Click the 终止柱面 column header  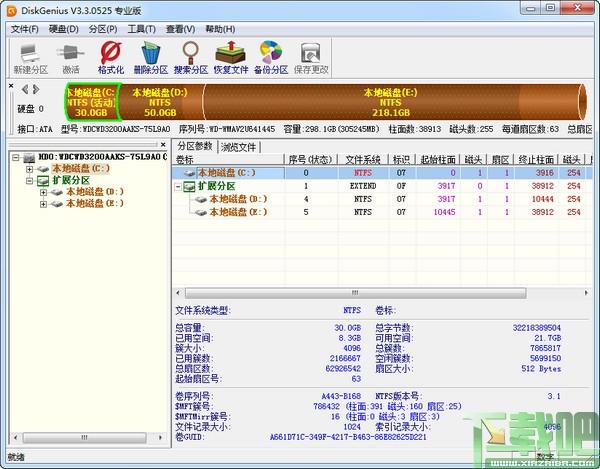tap(536, 160)
